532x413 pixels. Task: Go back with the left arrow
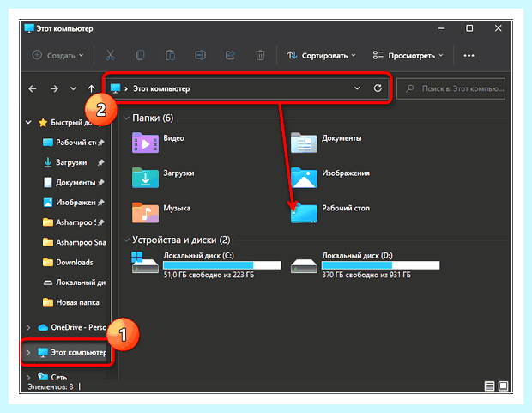33,89
